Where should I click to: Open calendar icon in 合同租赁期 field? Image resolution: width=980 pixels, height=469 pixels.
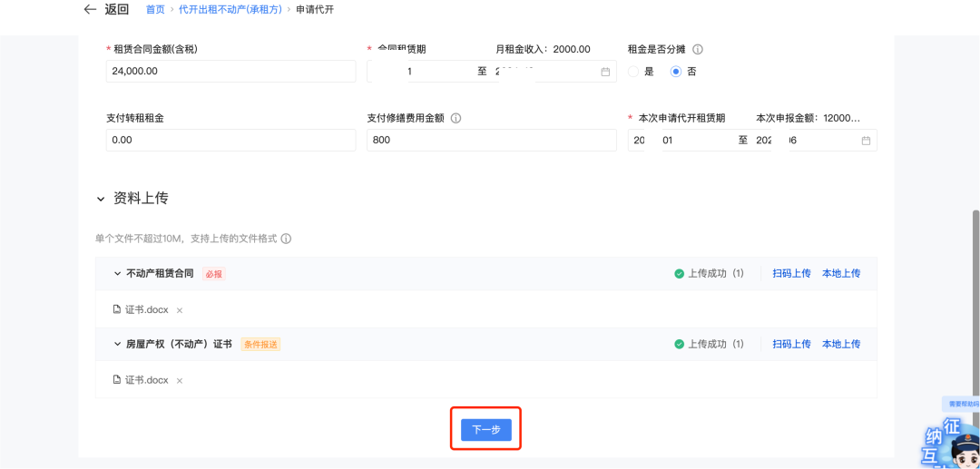click(x=605, y=72)
